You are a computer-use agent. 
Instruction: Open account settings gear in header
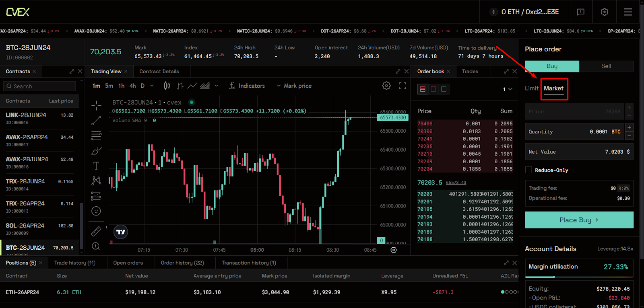tap(605, 12)
